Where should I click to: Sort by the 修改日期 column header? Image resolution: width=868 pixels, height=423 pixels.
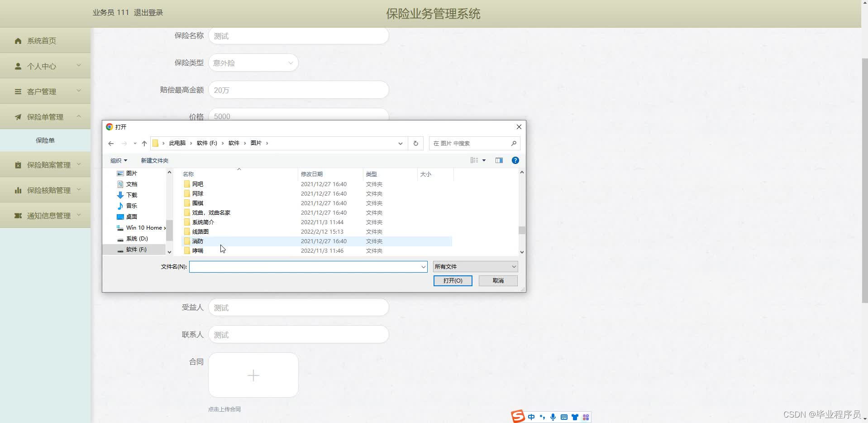(330, 174)
